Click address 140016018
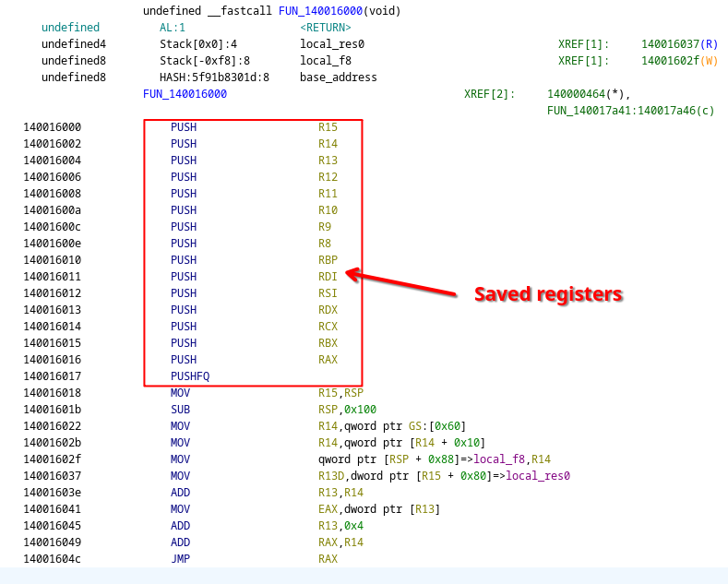 point(53,393)
